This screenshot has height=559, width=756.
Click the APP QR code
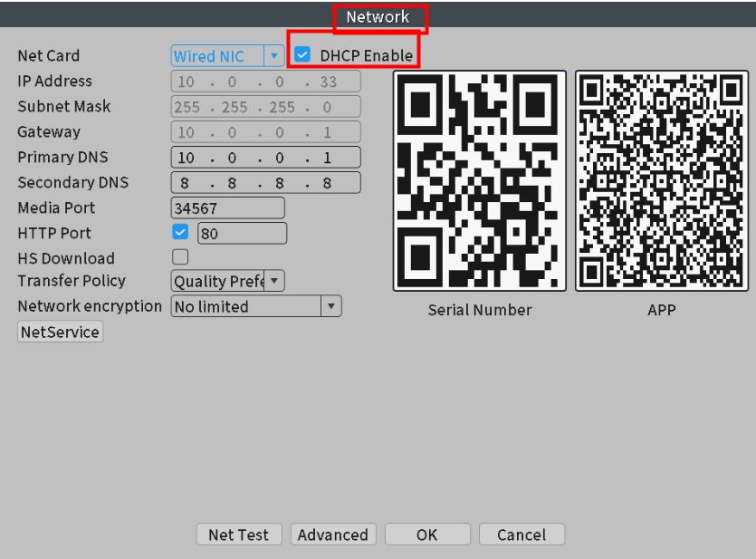662,180
